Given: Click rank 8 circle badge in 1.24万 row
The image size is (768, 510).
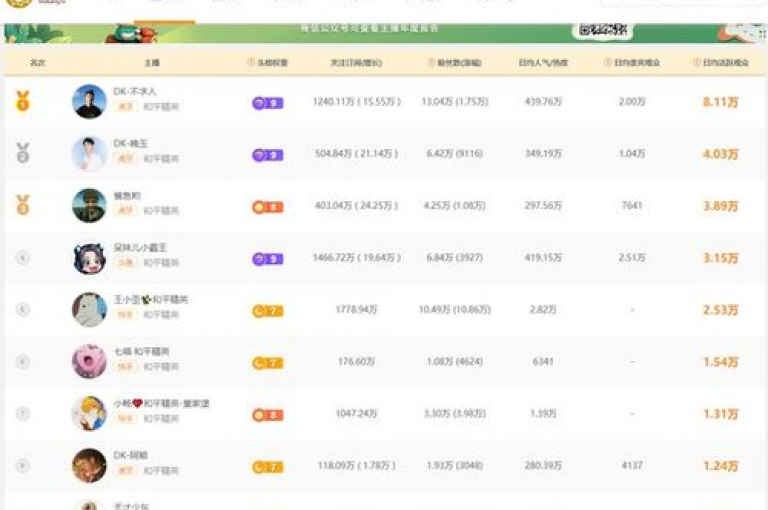Looking at the screenshot, I should point(23,465).
